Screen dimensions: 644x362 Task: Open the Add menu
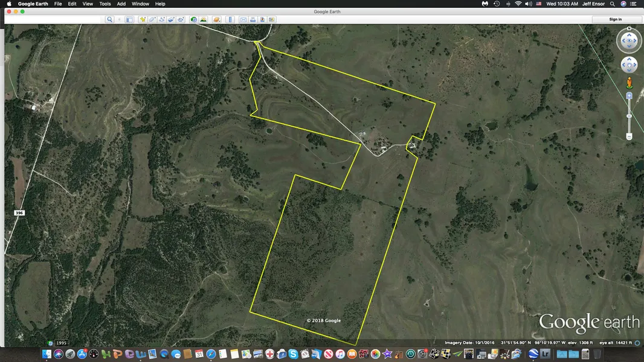121,4
